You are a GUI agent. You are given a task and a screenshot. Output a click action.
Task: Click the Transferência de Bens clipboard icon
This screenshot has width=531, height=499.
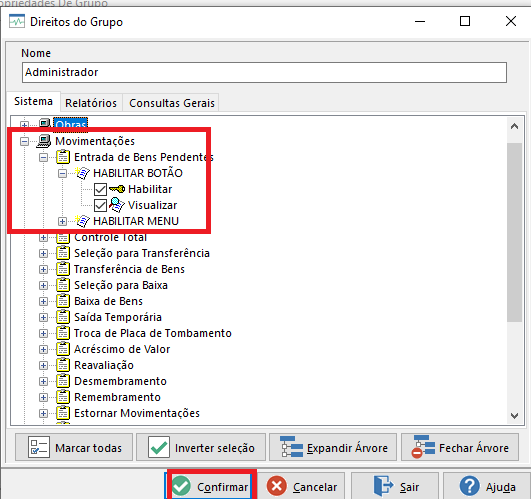[x=63, y=269]
